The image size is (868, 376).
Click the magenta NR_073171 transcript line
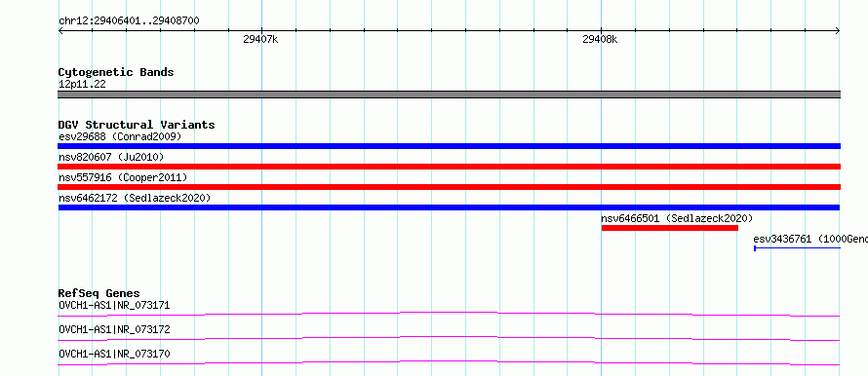pos(449,314)
